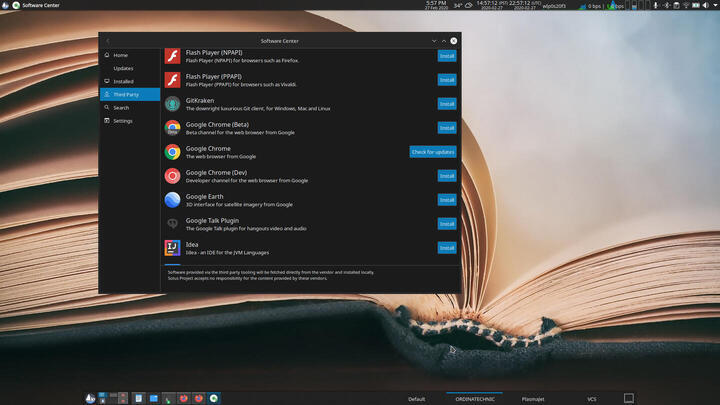Open the Bluetooth tray icon
The image size is (720, 405).
click(666, 6)
